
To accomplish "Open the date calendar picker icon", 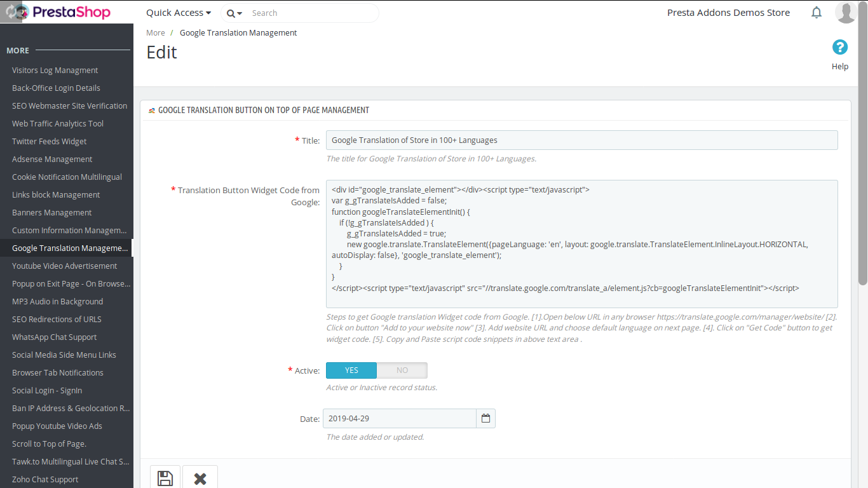I will click(x=486, y=418).
